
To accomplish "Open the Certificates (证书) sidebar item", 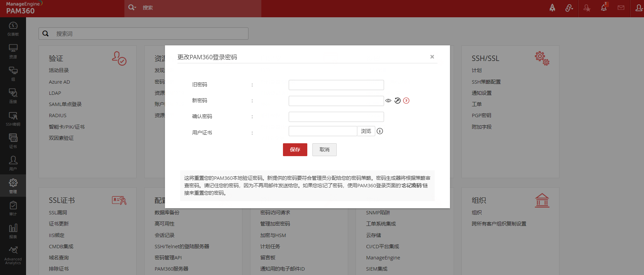I will pyautogui.click(x=13, y=141).
